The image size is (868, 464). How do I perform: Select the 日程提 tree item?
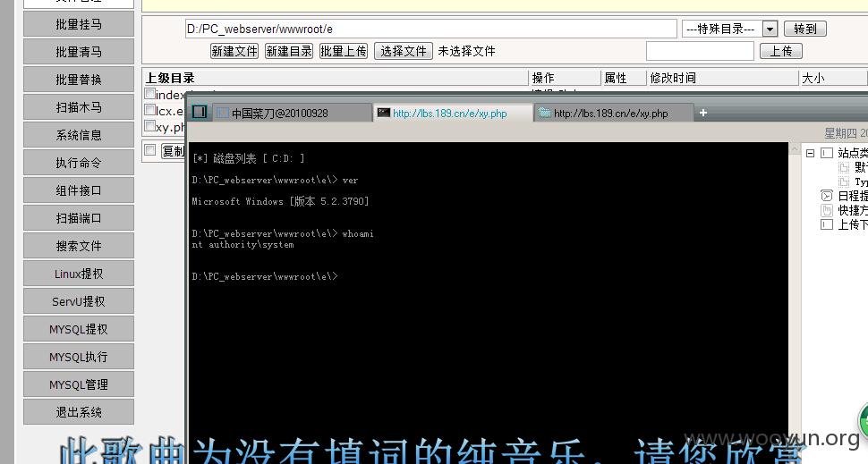[853, 196]
